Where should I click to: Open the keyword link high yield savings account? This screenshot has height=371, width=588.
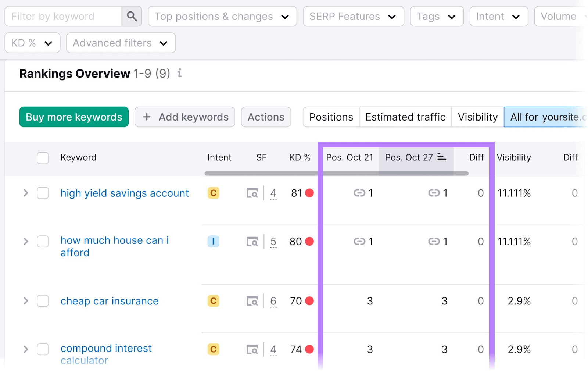(125, 193)
